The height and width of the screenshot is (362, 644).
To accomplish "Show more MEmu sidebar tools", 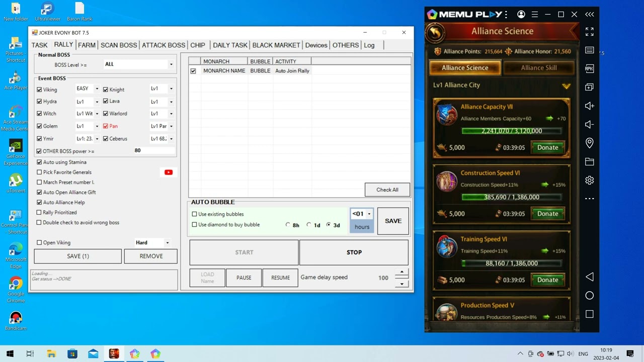I will pyautogui.click(x=590, y=199).
